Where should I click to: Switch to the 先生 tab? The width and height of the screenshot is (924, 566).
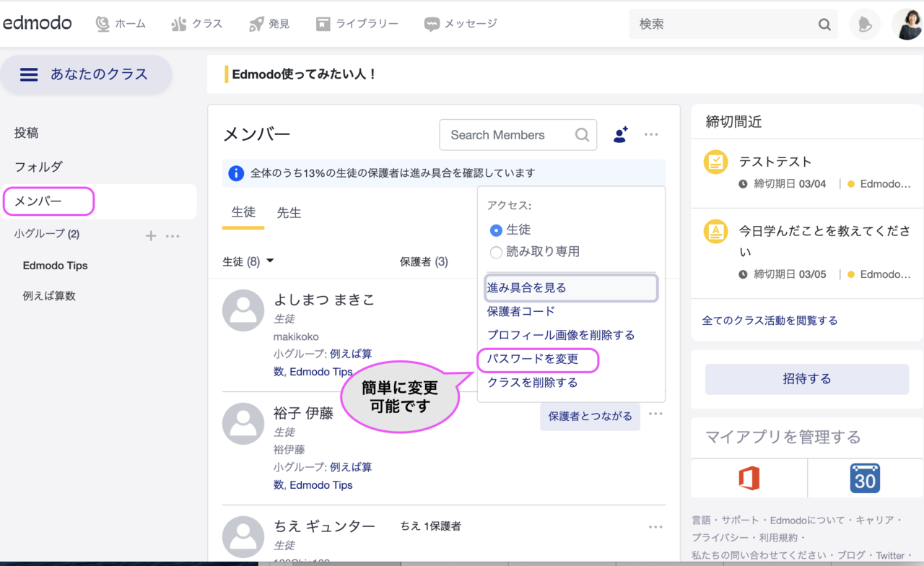click(289, 213)
